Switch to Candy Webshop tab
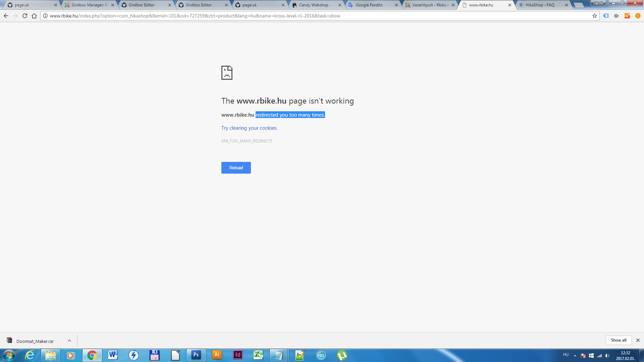 (314, 5)
